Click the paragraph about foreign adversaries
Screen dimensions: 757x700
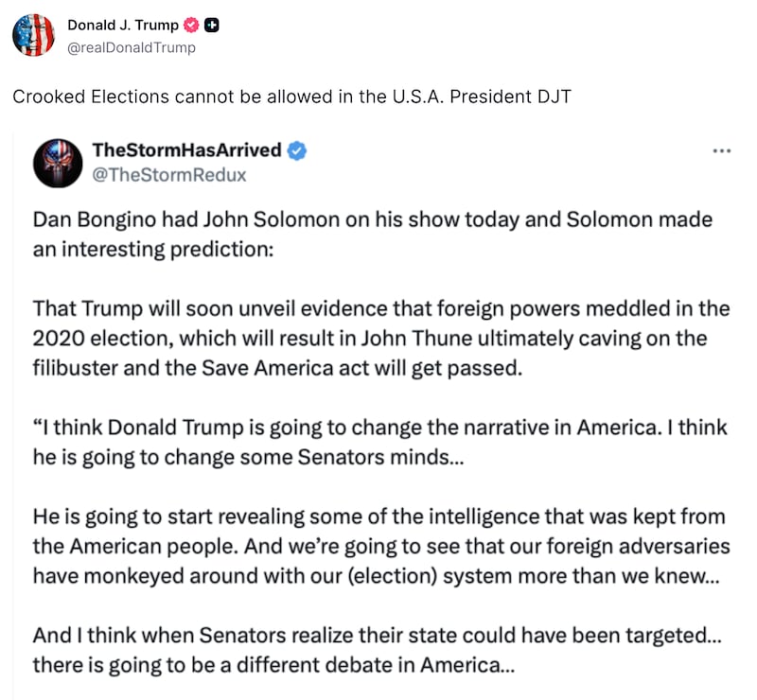378,547
